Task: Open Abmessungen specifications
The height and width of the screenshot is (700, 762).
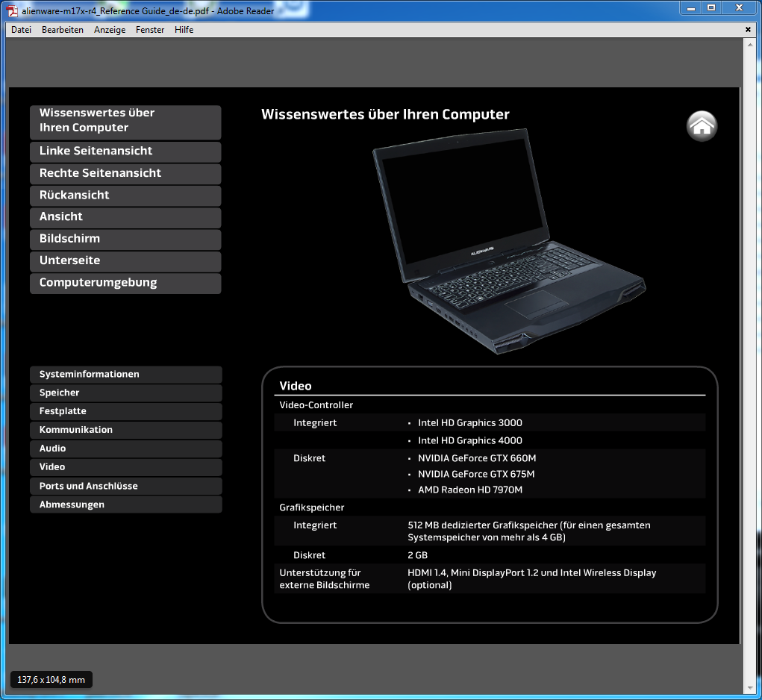Action: [126, 504]
